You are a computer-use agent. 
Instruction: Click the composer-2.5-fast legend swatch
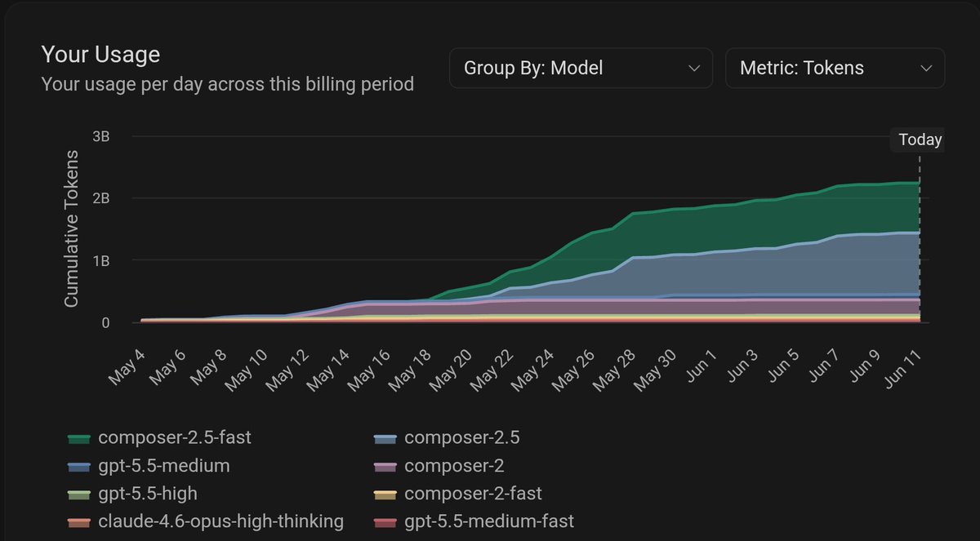79,438
